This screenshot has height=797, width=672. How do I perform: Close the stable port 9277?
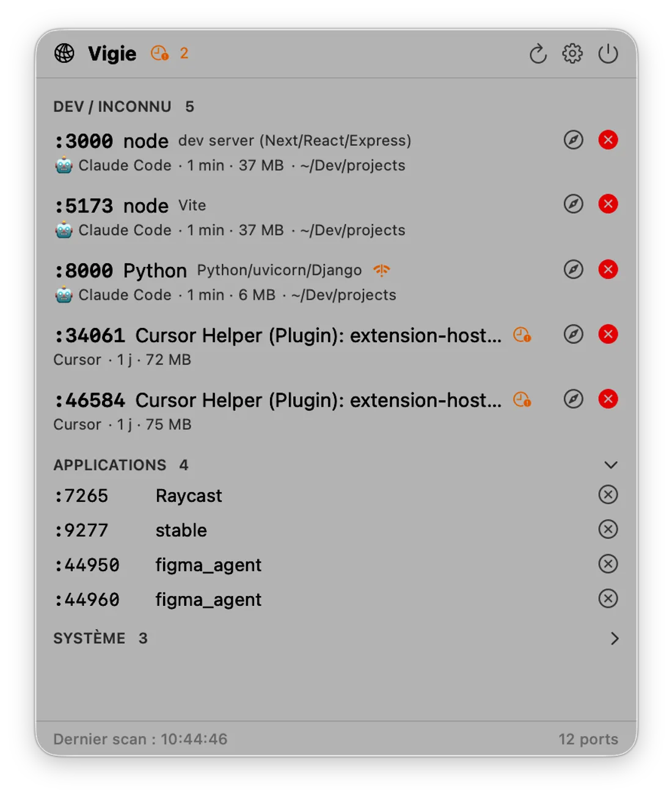(608, 529)
